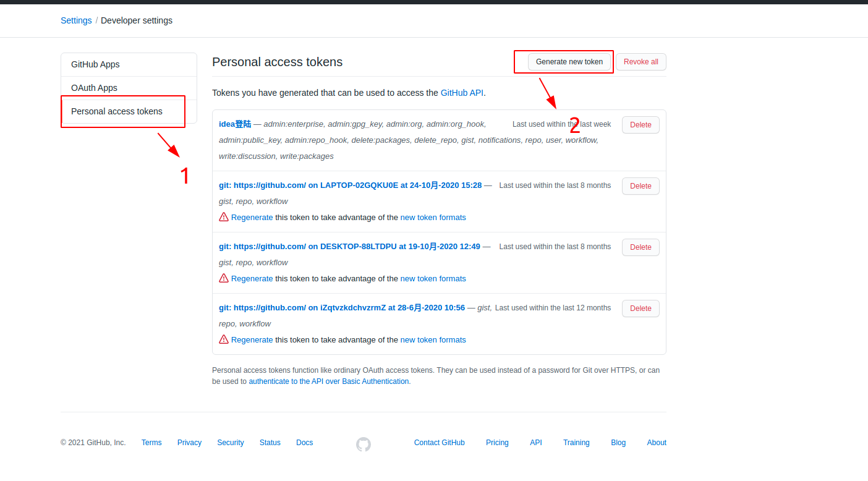Click the GitHub logo in footer
Image resolution: width=868 pixels, height=481 pixels.
pyautogui.click(x=364, y=444)
